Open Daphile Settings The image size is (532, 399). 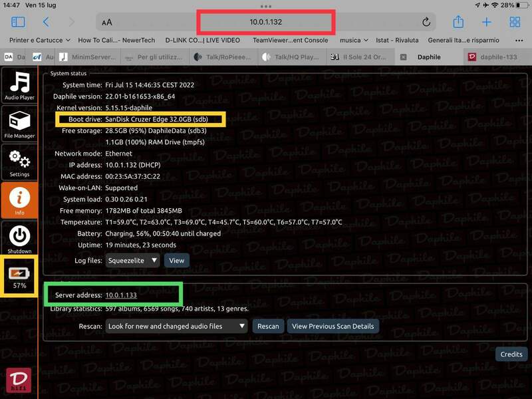point(19,162)
